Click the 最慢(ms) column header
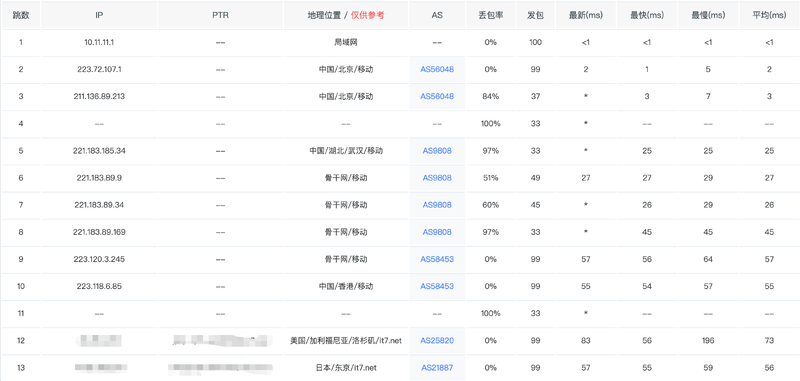800x381 pixels. pos(708,15)
